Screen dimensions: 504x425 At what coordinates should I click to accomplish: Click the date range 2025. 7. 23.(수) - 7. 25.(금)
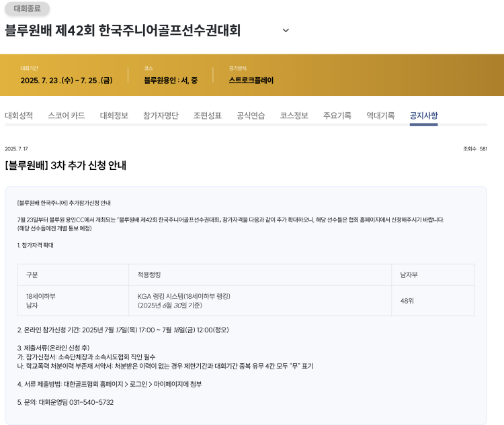(x=67, y=81)
